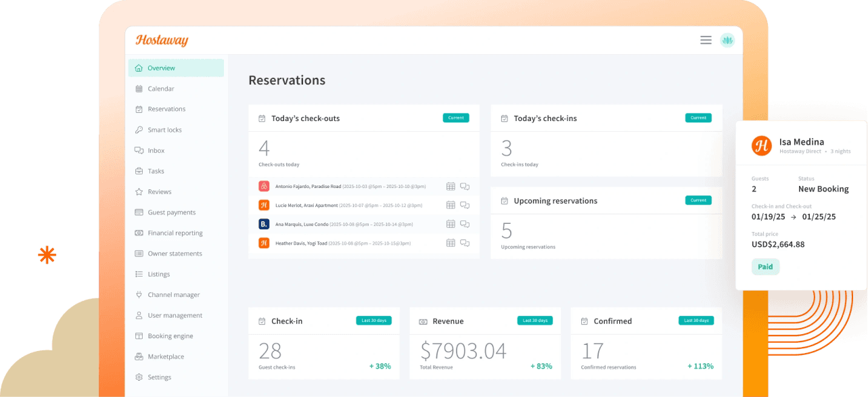This screenshot has width=868, height=397.
Task: Click + 38% check-in growth figure
Action: click(x=380, y=366)
